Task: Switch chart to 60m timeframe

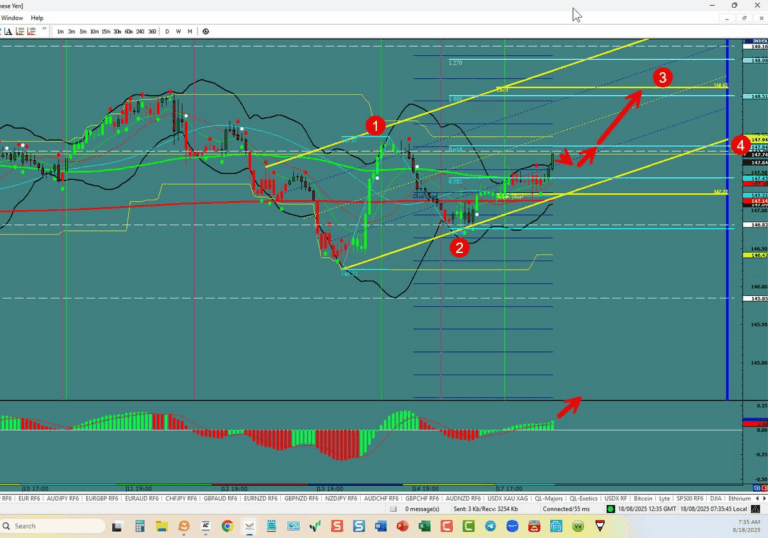Action: pyautogui.click(x=129, y=31)
